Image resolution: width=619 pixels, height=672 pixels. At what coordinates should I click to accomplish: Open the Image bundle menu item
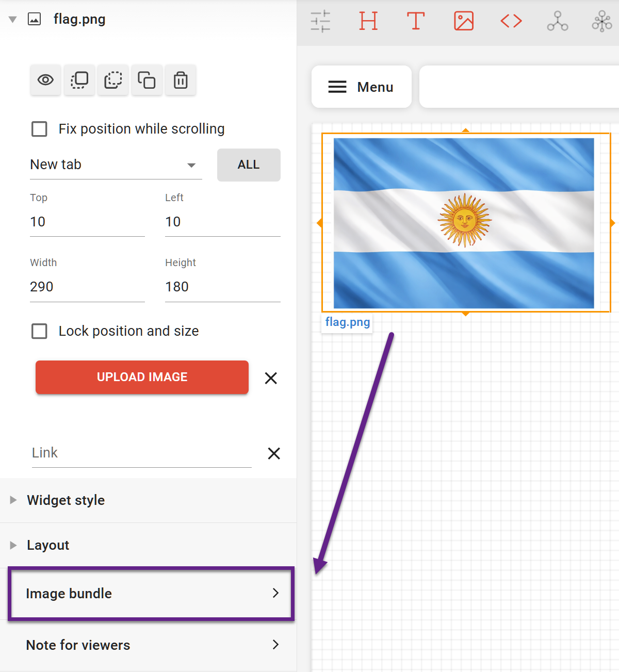click(x=151, y=594)
